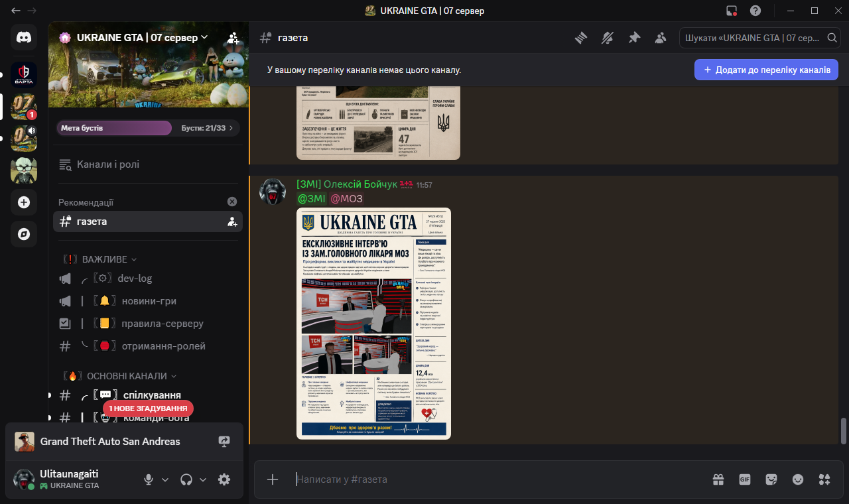Open the UKRAINE GTA newspaper image

click(373, 324)
